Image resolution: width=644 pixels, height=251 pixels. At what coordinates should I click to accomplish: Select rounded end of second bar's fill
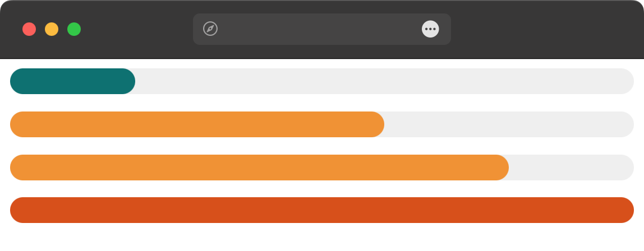click(377, 124)
